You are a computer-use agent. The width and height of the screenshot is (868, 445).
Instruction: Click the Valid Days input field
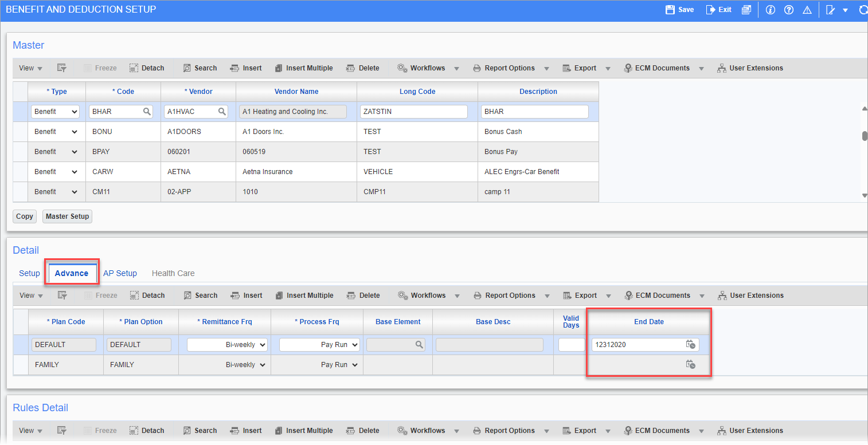coord(571,345)
